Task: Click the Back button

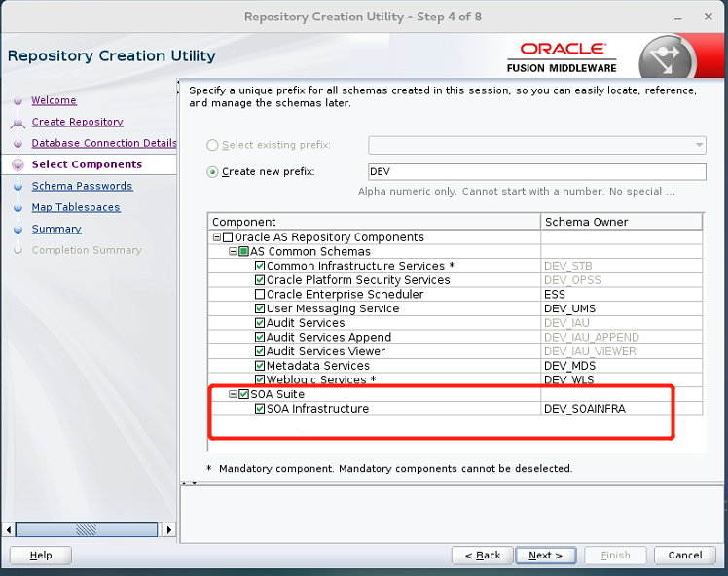Action: tap(483, 556)
